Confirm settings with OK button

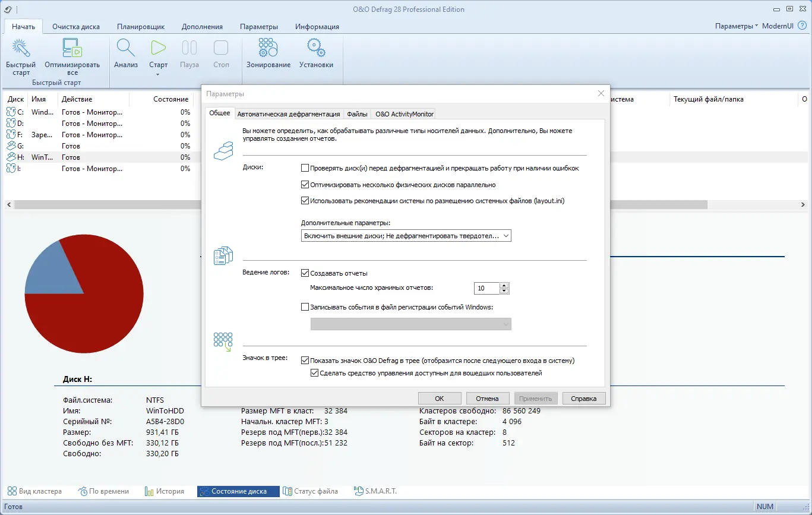(439, 397)
